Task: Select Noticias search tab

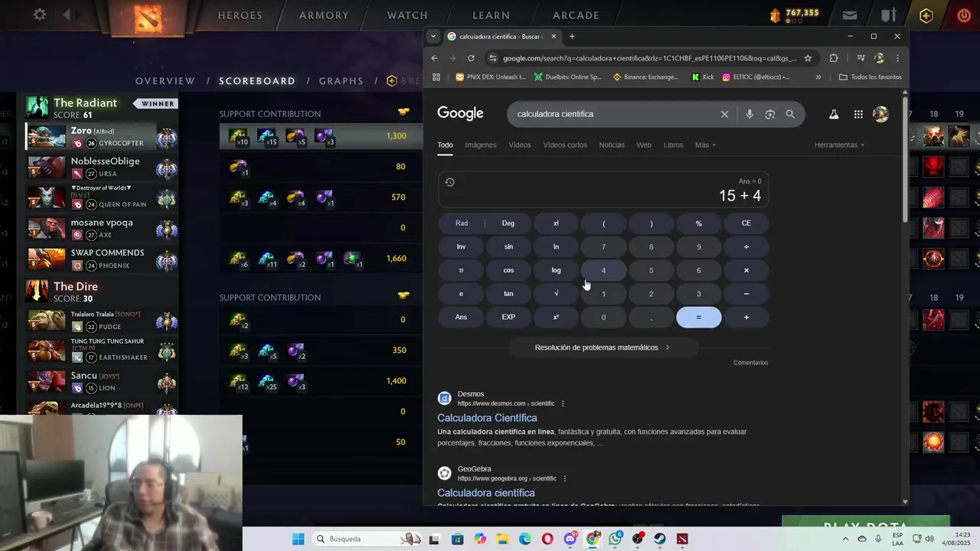Action: click(612, 145)
